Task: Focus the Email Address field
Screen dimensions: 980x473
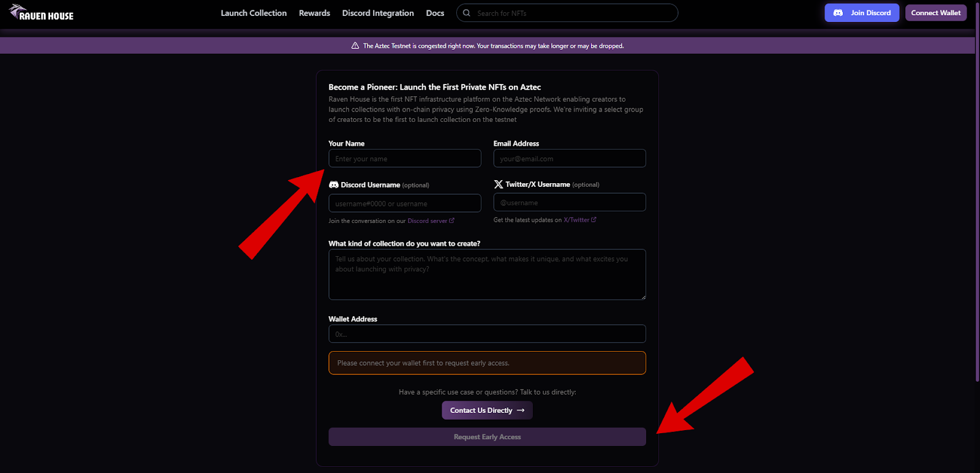Action: tap(570, 159)
